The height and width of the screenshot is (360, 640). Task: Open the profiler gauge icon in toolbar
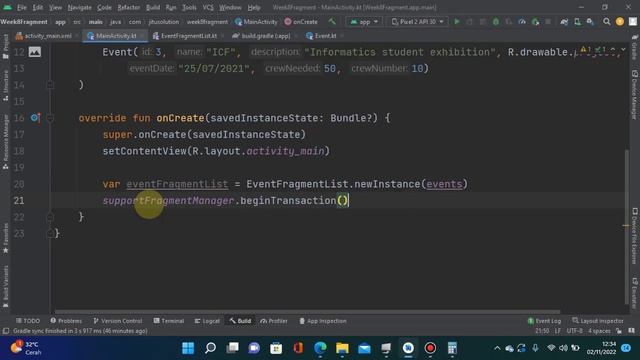[x=522, y=22]
